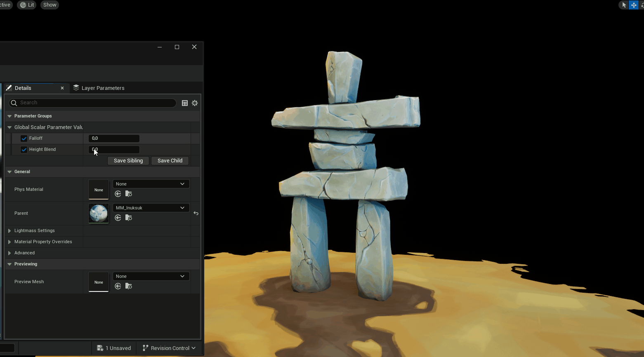Disable the Height Blend parameter checkbox
Screen dimensions: 644x357
(24, 149)
